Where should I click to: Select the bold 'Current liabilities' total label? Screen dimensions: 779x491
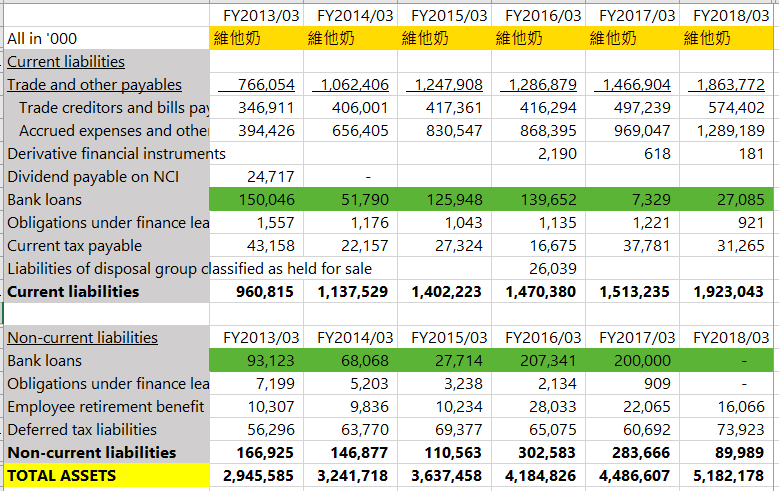coord(107,291)
